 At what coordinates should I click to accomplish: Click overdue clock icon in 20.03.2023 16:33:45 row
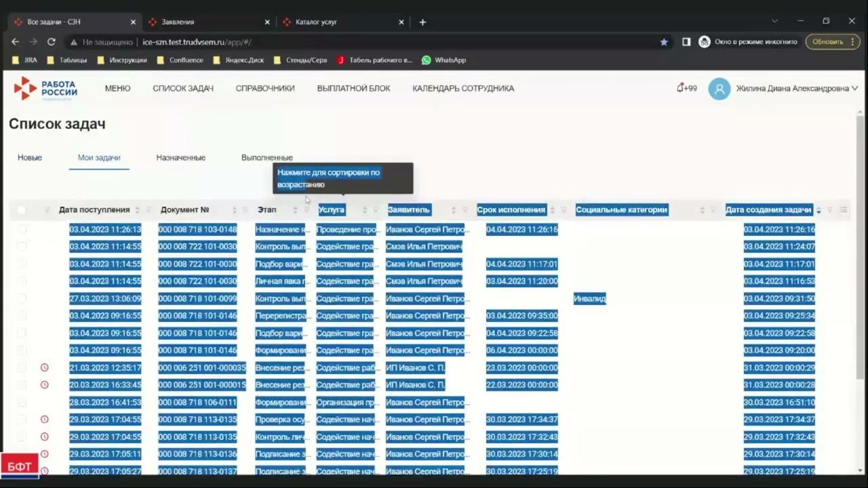tap(45, 385)
